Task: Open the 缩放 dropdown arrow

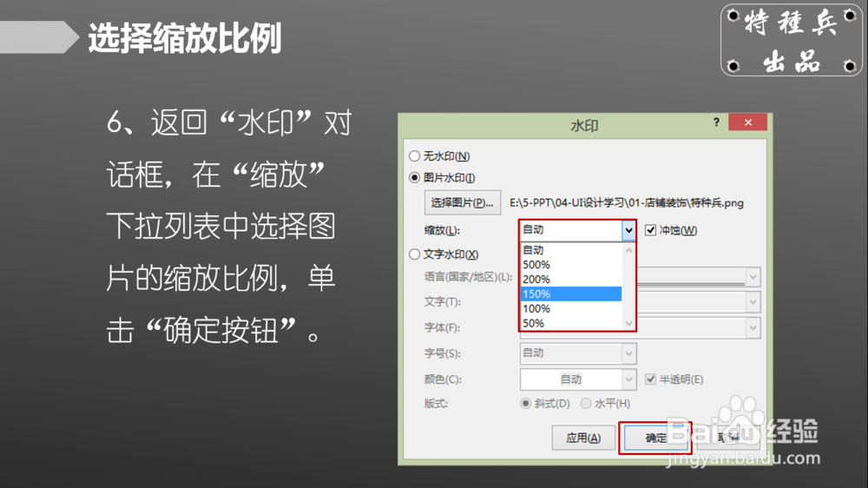Action: (x=628, y=230)
